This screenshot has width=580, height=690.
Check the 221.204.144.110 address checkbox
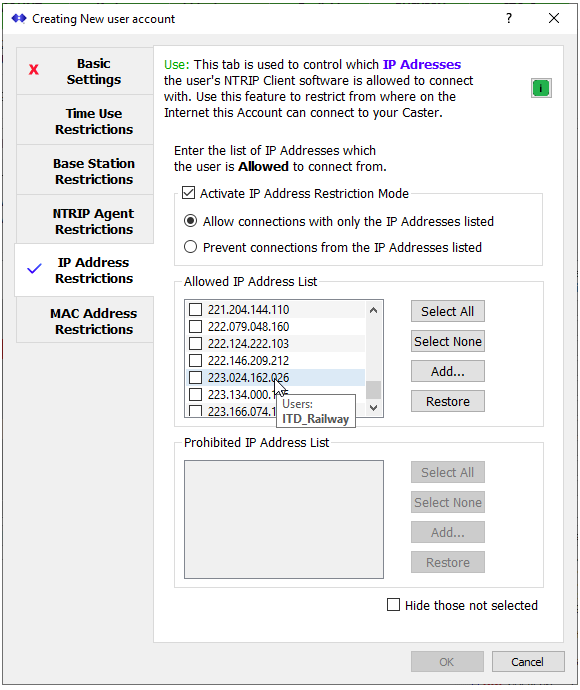point(195,309)
